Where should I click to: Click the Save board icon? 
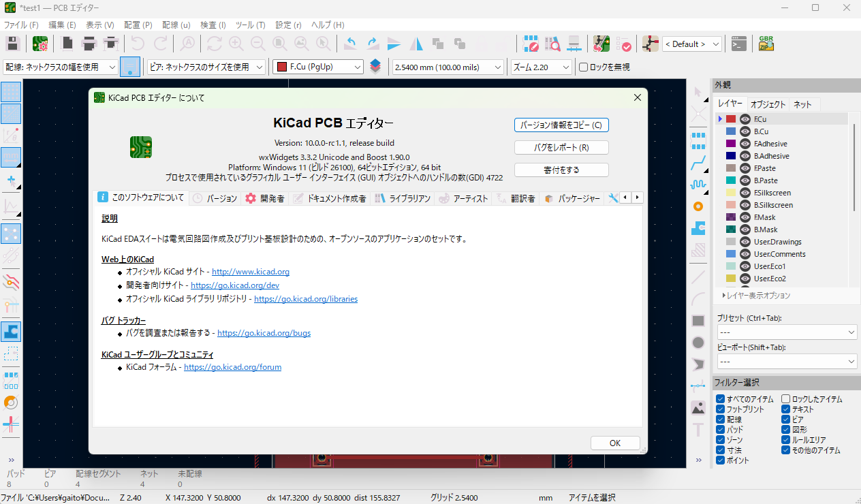pyautogui.click(x=12, y=44)
